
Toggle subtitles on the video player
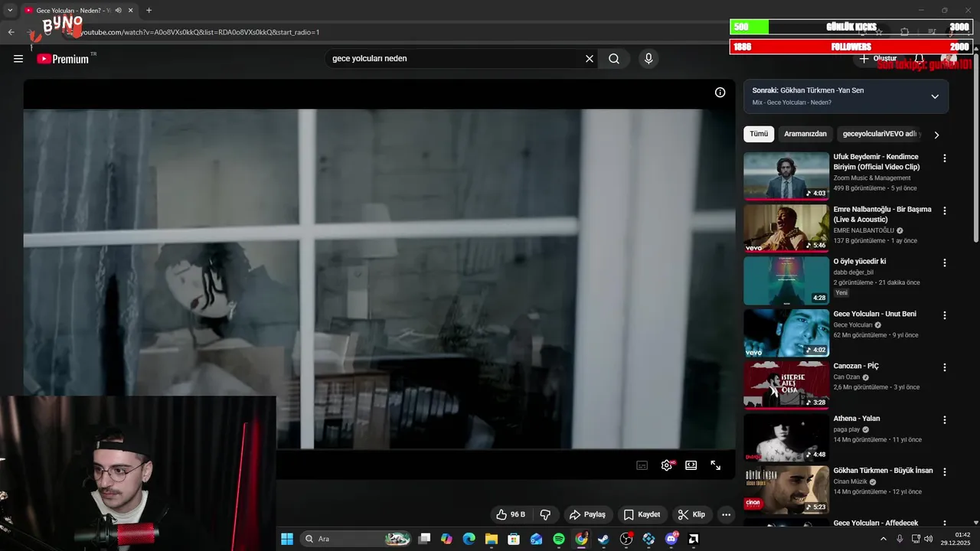[x=642, y=465]
